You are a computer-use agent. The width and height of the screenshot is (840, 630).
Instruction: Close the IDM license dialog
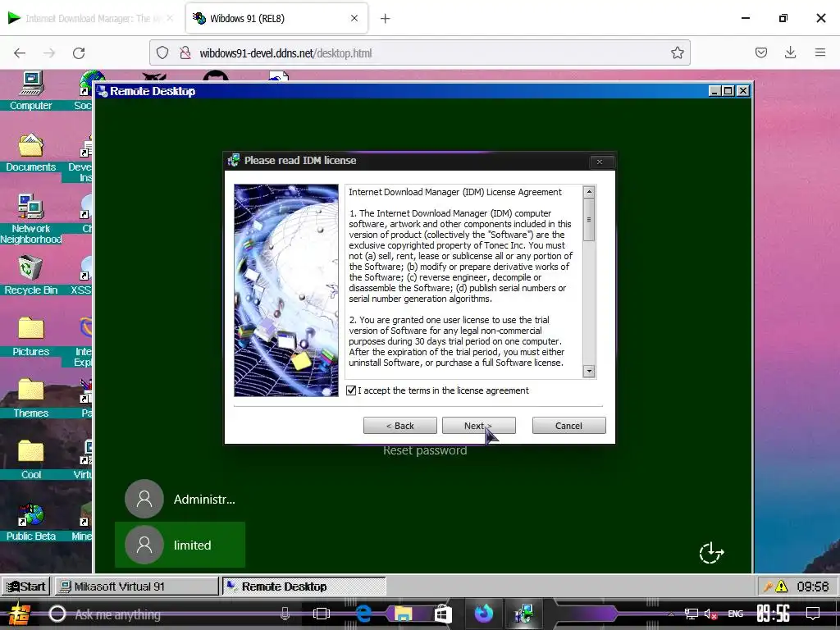pyautogui.click(x=600, y=162)
